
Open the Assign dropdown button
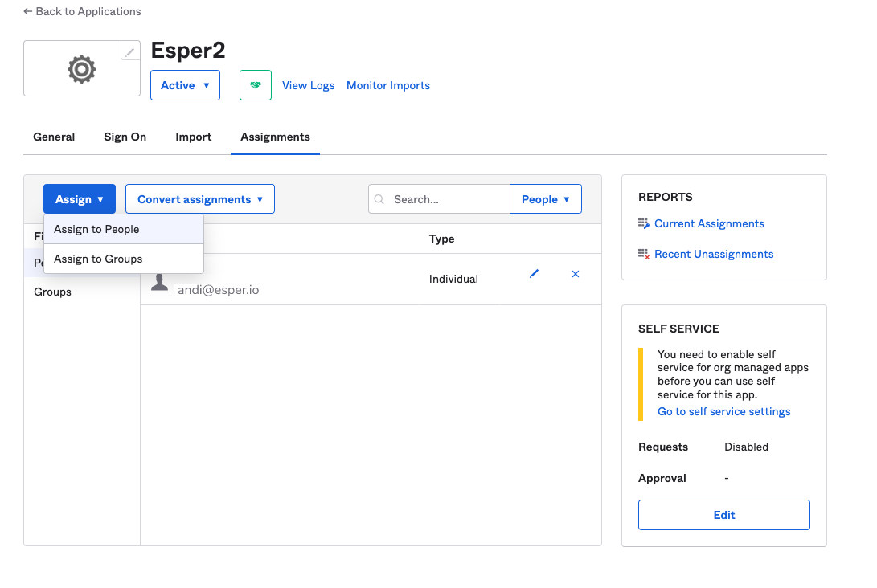click(x=80, y=199)
